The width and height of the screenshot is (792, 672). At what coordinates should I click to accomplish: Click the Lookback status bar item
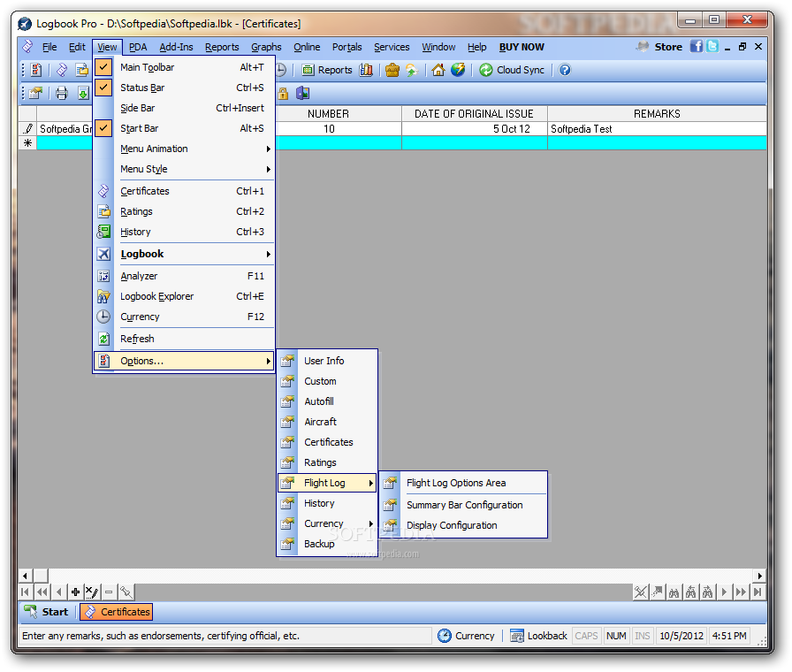pos(538,636)
